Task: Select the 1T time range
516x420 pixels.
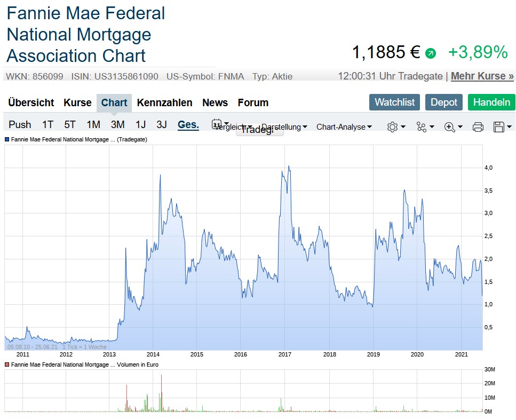Action: pyautogui.click(x=47, y=124)
